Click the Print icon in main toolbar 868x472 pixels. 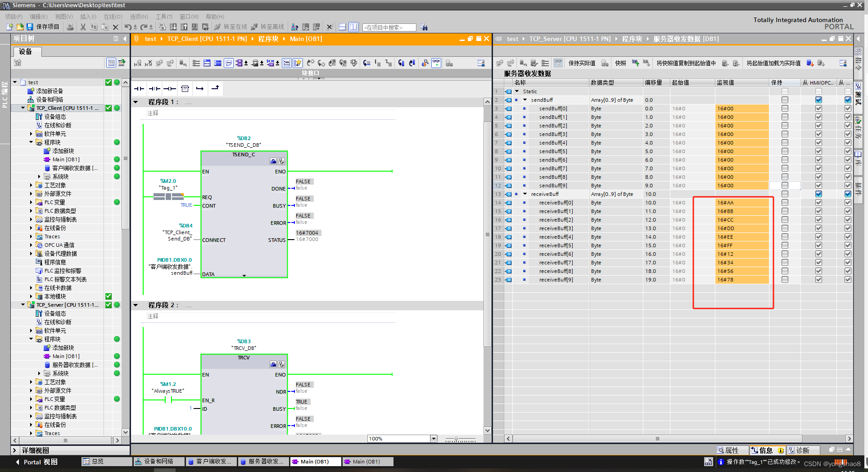pyautogui.click(x=70, y=27)
